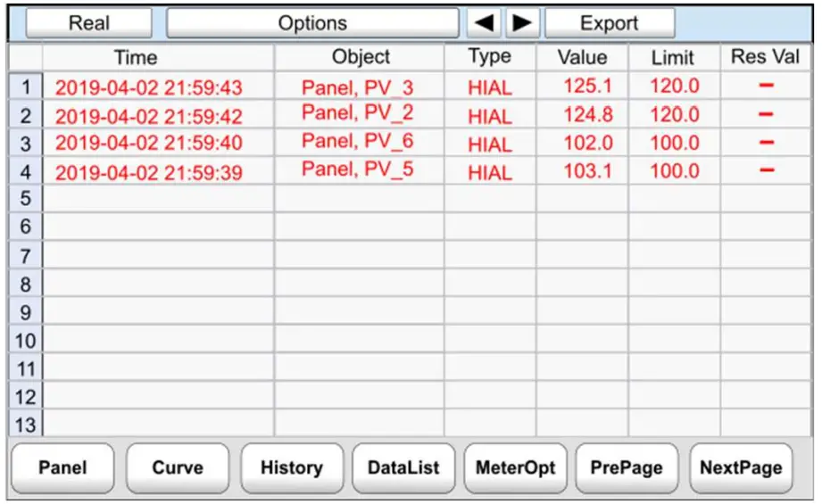The width and height of the screenshot is (822, 504).
Task: Click HIAL type in PV_2 row
Action: [x=490, y=116]
